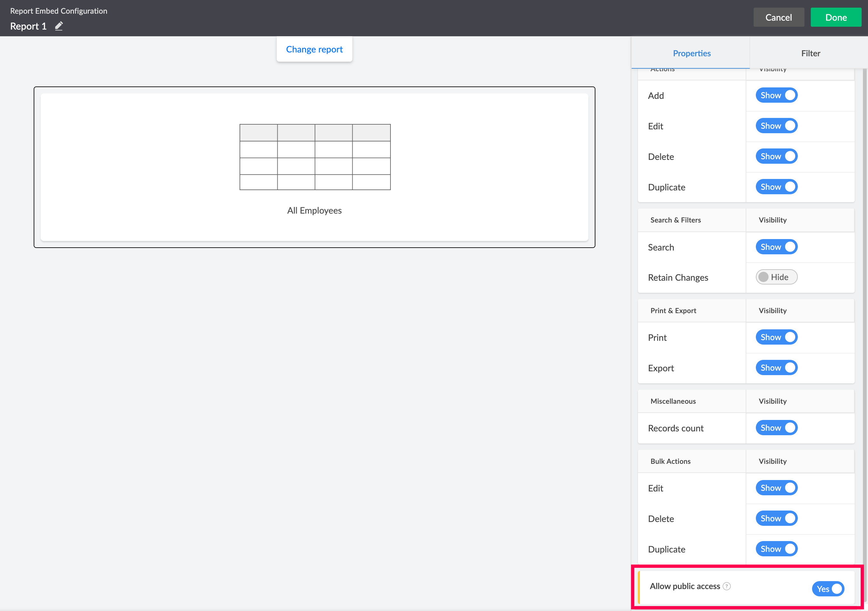Switch to the Filter tab
The image size is (868, 611).
coord(810,53)
